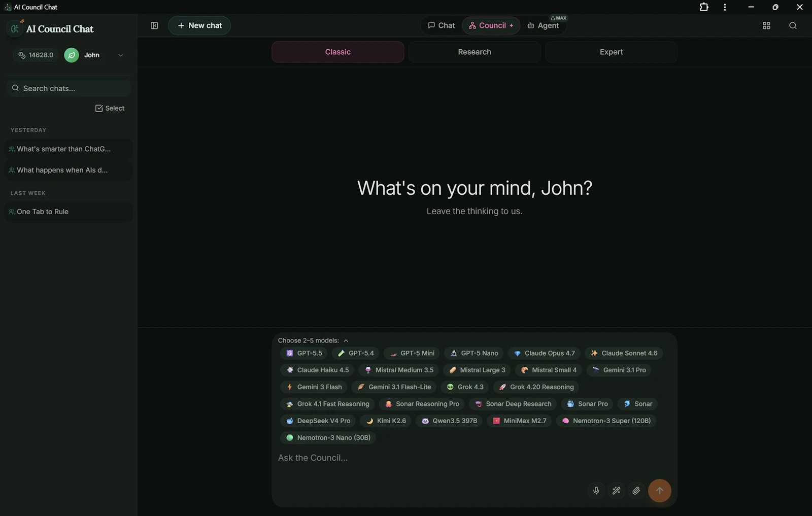Select Qwen3.5 397B model
Viewport: 812px width, 516px height.
point(449,421)
